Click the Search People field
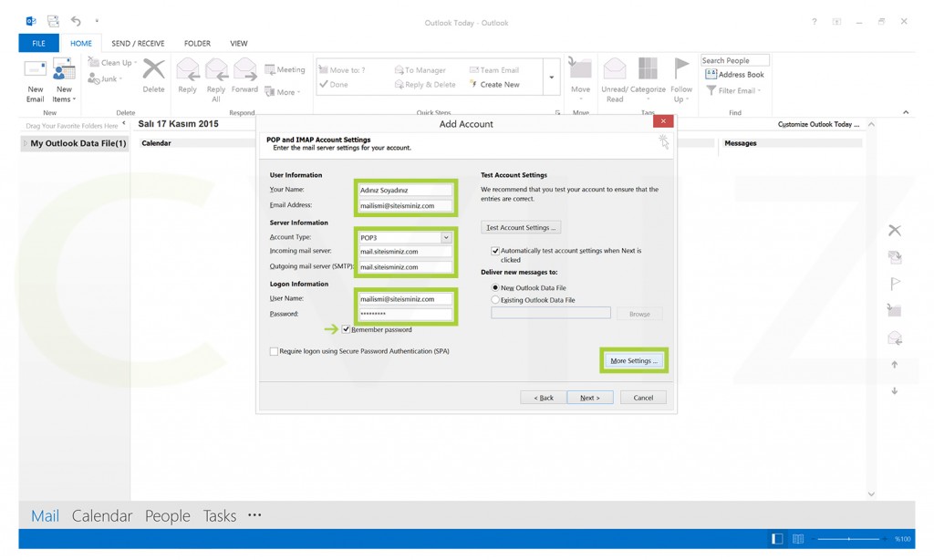Image resolution: width=934 pixels, height=560 pixels. (735, 60)
